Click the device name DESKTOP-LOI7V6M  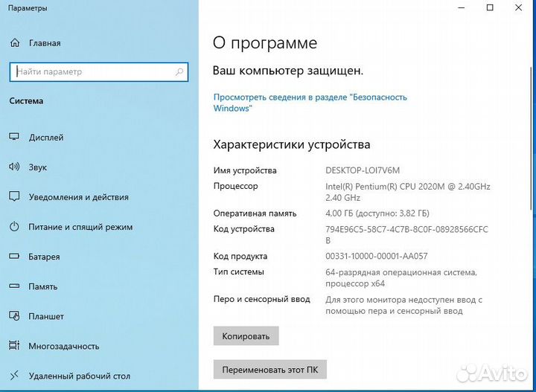pyautogui.click(x=363, y=170)
